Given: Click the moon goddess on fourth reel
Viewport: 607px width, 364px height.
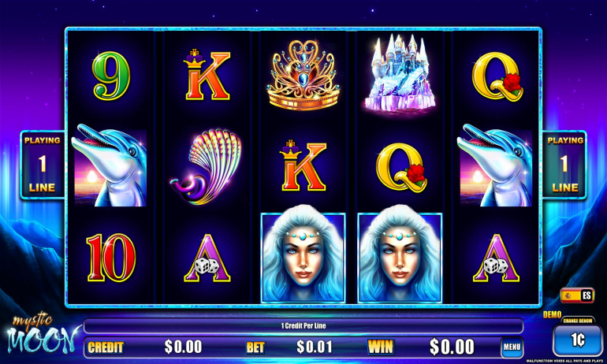Looking at the screenshot, I should pos(400,257).
